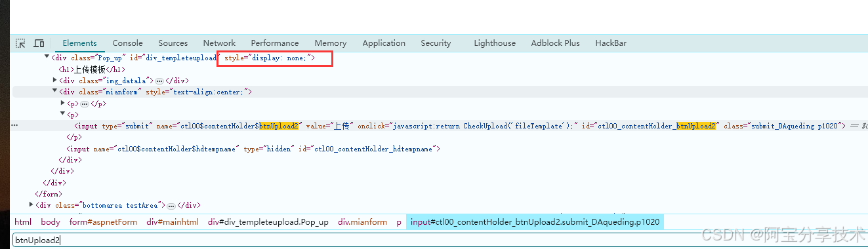Toggle the device toolbar icon
Image resolution: width=868 pixels, height=249 pixels.
point(39,43)
